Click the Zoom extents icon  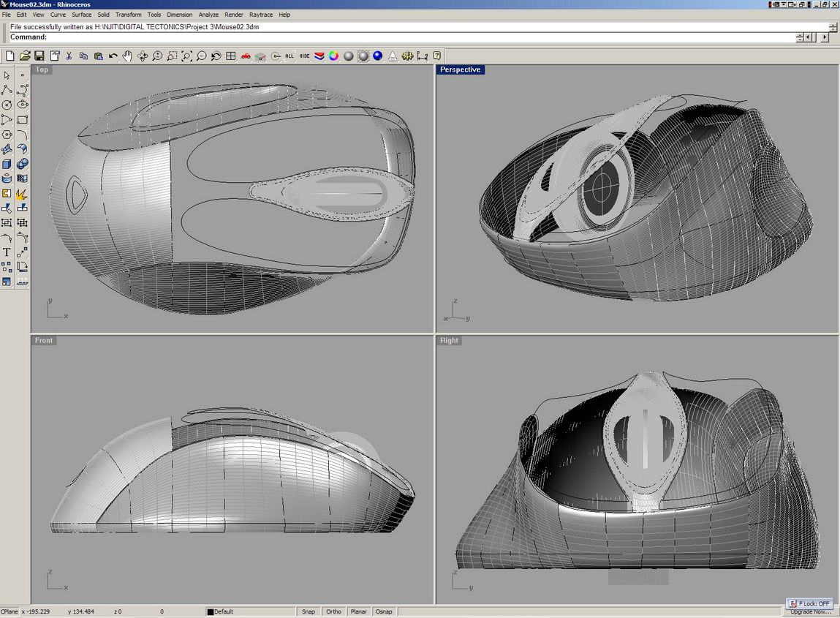click(x=186, y=56)
